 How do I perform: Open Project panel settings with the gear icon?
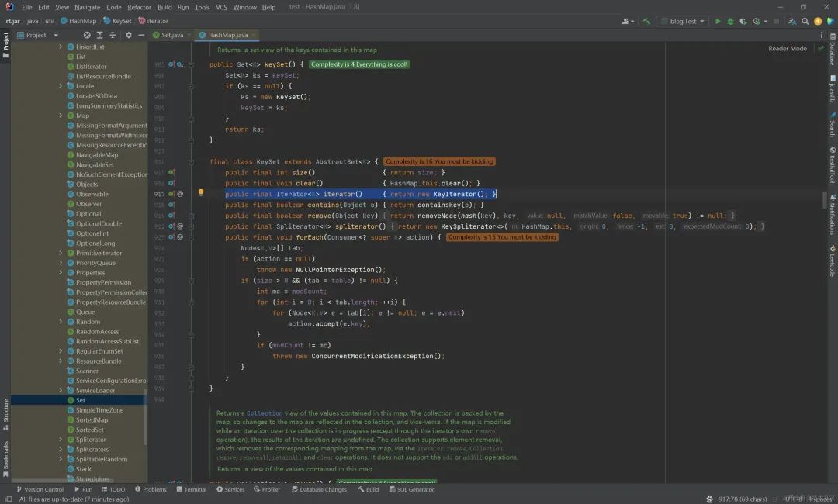127,35
